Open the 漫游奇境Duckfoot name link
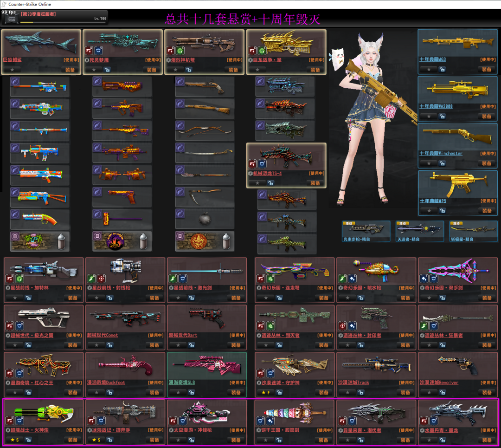The image size is (501, 448). coord(106,383)
